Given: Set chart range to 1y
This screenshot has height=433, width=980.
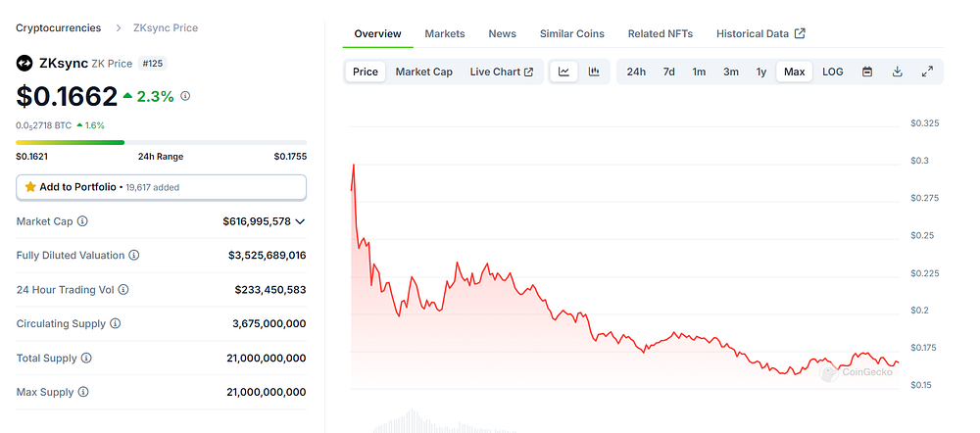Looking at the screenshot, I should [x=761, y=72].
